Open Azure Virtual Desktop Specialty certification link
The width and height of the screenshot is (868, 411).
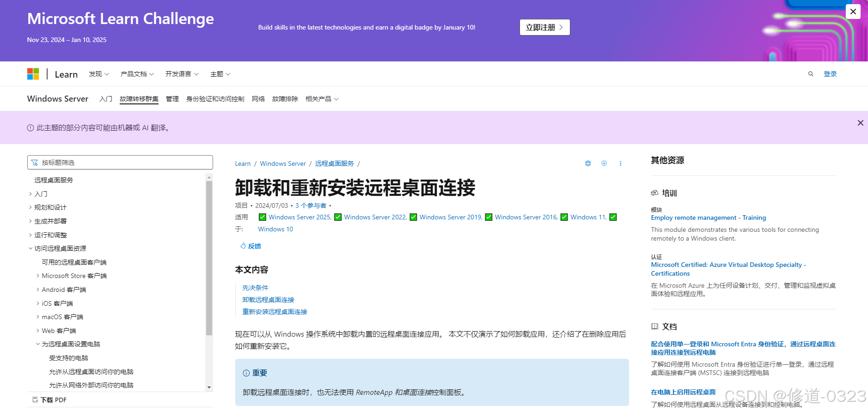pyautogui.click(x=728, y=269)
